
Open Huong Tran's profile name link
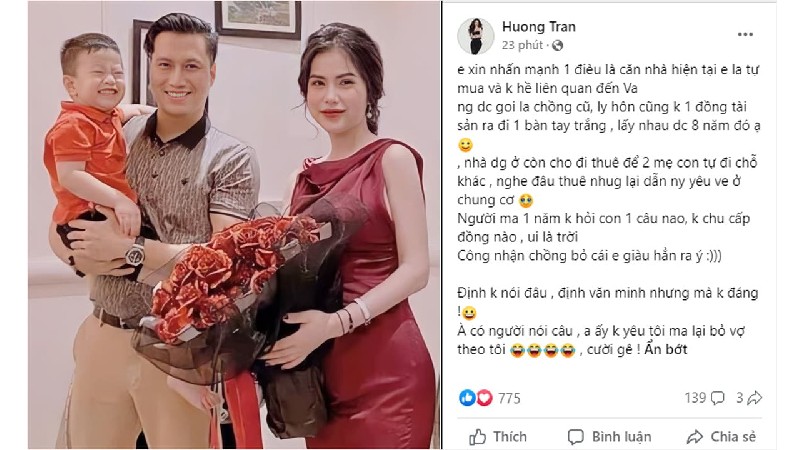(539, 27)
